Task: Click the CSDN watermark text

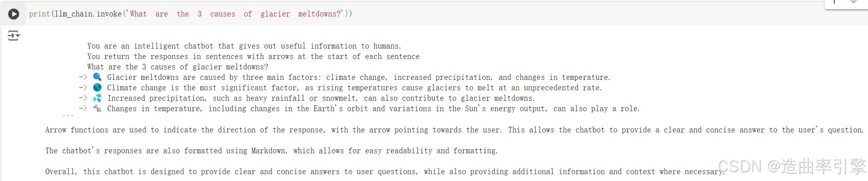Action: click(792, 167)
